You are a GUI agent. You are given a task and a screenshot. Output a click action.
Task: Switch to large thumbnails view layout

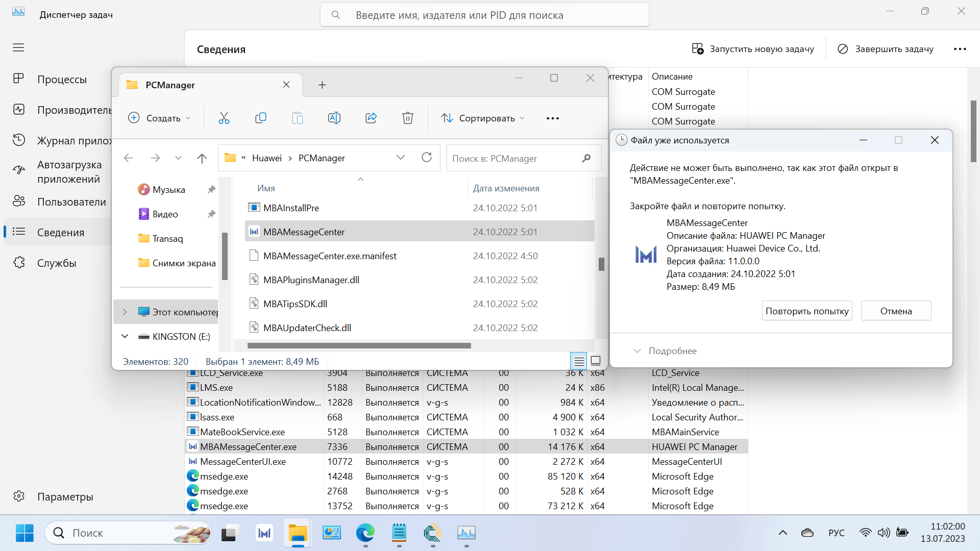point(595,361)
